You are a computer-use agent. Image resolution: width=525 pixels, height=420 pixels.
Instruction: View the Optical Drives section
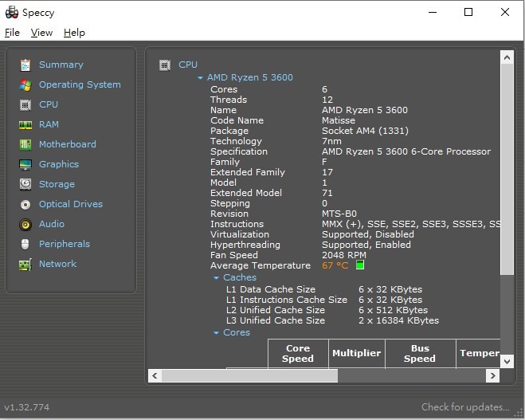tap(71, 204)
